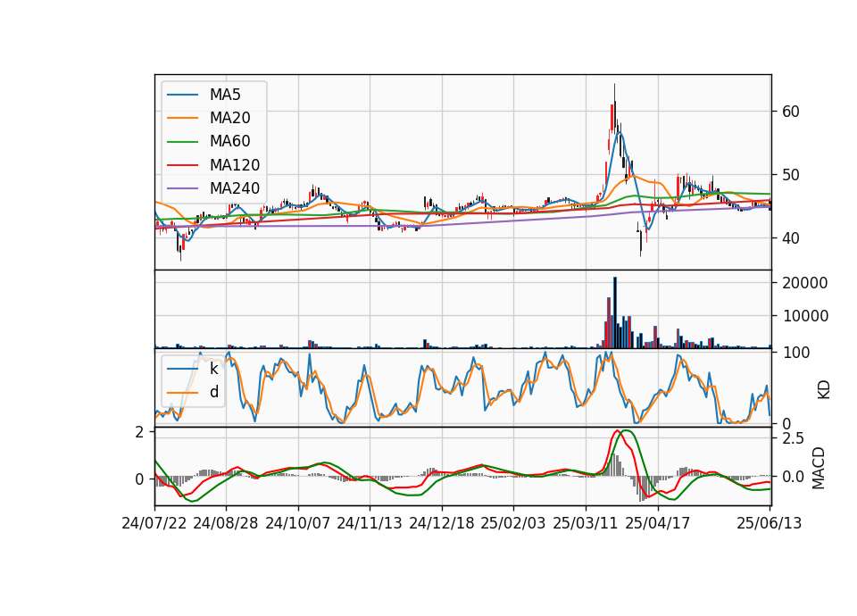
Task: Click the KD right axis value 100
Action: [x=795, y=353]
